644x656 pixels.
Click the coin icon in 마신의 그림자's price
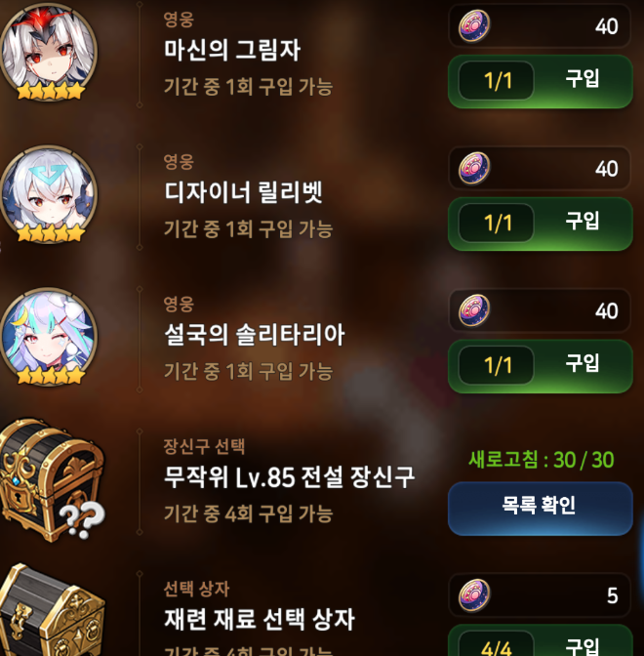pyautogui.click(x=474, y=26)
